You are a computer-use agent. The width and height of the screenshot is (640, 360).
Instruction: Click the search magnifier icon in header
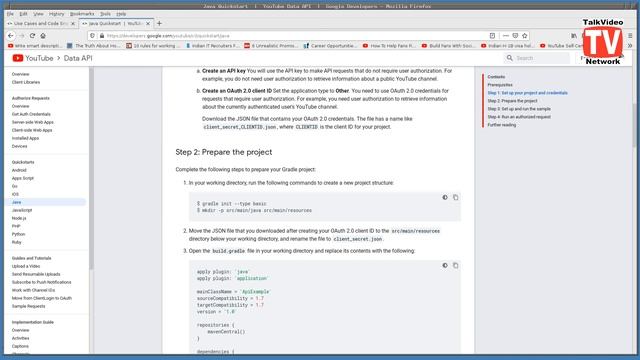(510, 58)
